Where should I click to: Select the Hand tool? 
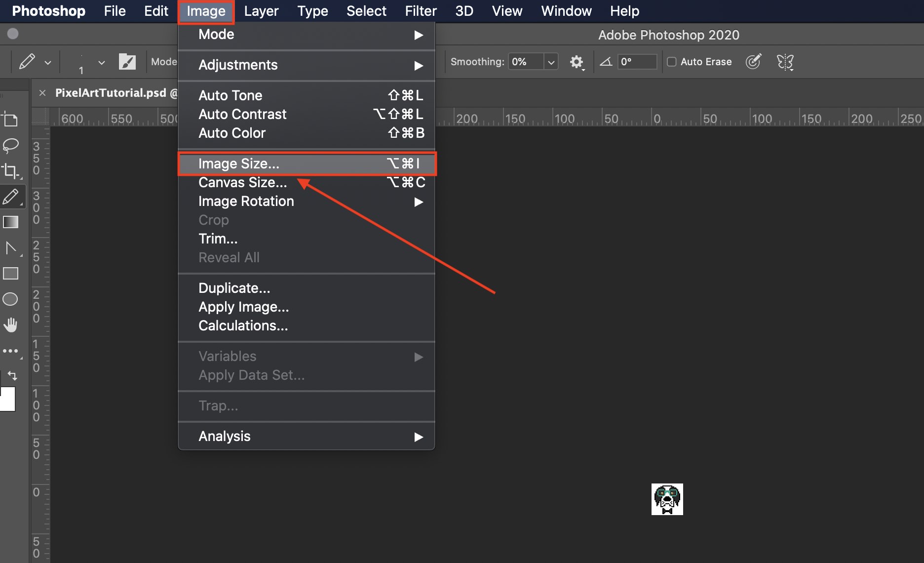pyautogui.click(x=10, y=325)
